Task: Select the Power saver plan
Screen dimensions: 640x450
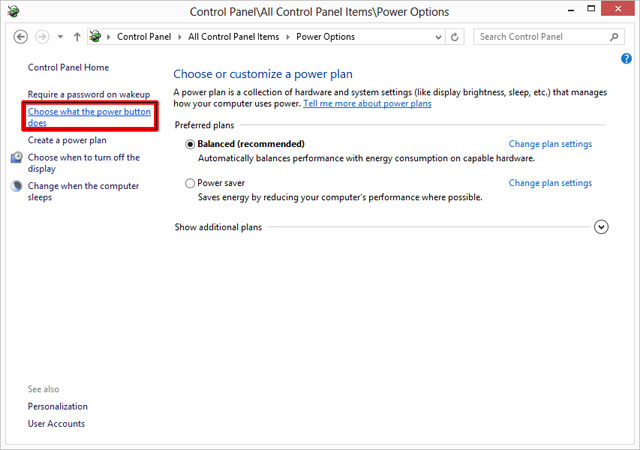Action: [x=190, y=183]
